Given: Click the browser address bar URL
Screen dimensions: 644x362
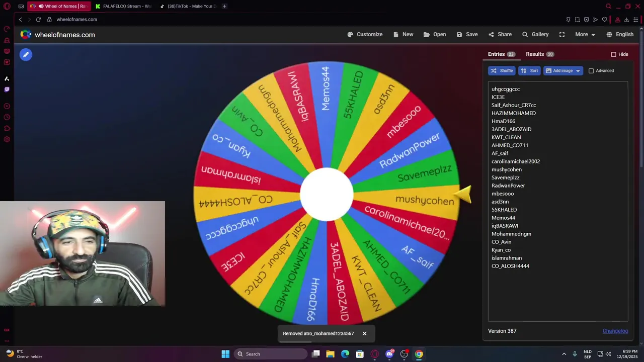Looking at the screenshot, I should pyautogui.click(x=77, y=20).
